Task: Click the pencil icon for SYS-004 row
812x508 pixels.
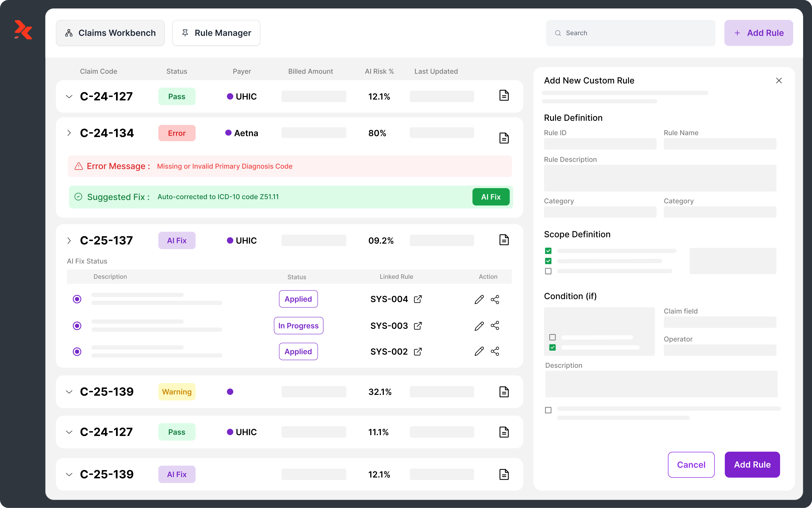Action: pos(479,299)
